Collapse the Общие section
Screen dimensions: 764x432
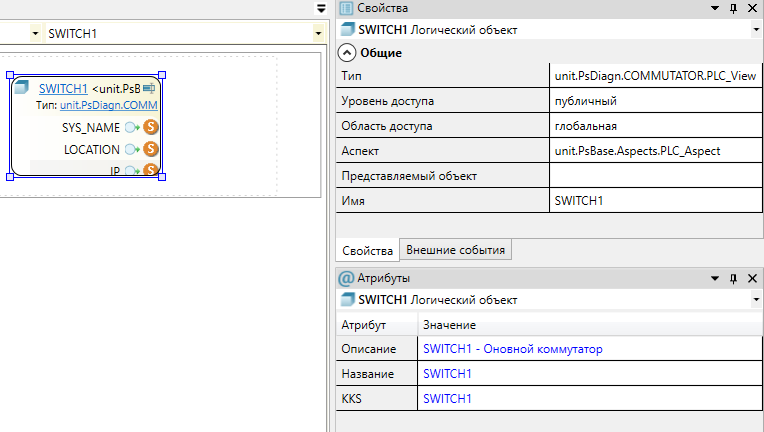click(347, 52)
